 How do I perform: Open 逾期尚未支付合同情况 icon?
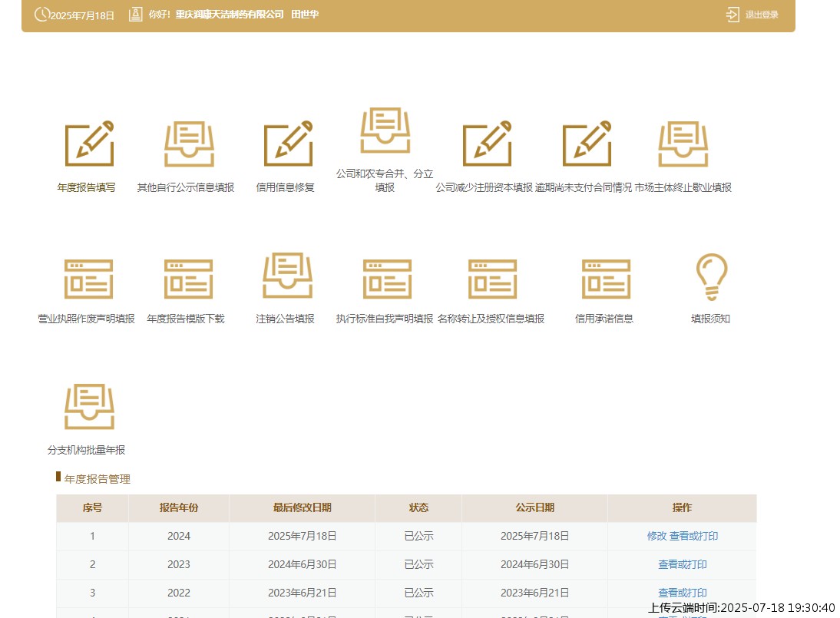tap(587, 144)
